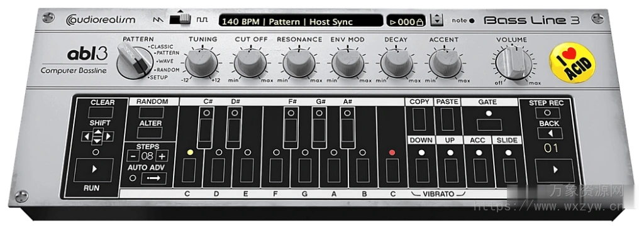Shift pattern up arrow
The width and height of the screenshot is (644, 228).
97,132
